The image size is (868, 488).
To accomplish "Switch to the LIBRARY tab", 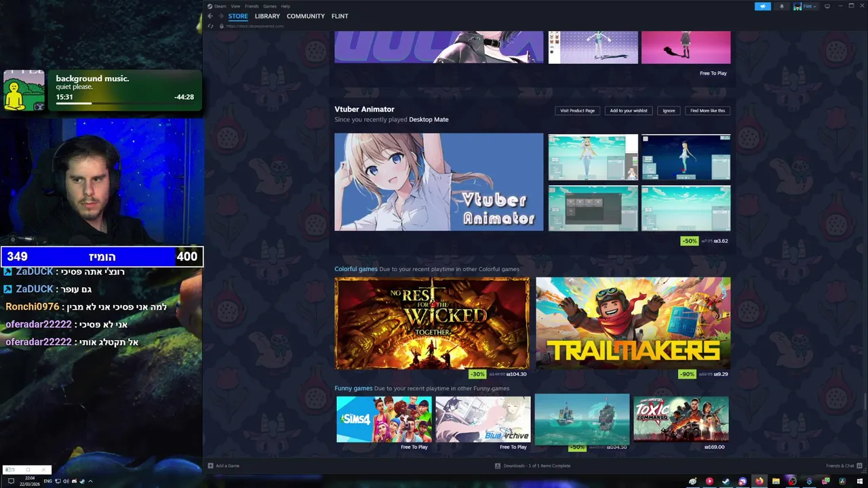I will coord(267,16).
